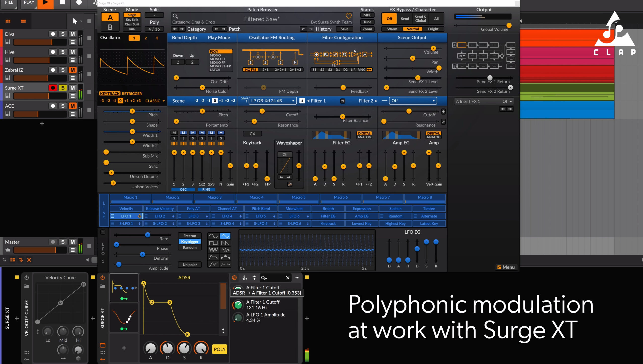Adjust the Global Volume slider
The image size is (643, 364).
(x=509, y=25)
